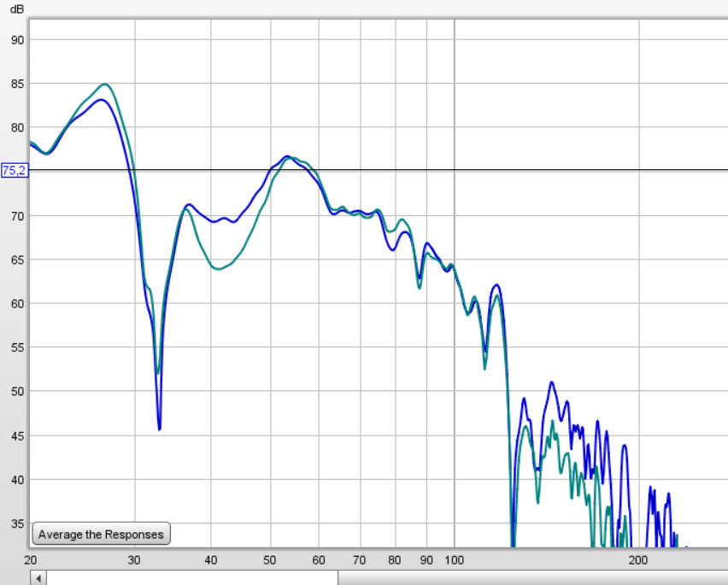
Task: Click the 85 dB axis label
Action: [17, 84]
